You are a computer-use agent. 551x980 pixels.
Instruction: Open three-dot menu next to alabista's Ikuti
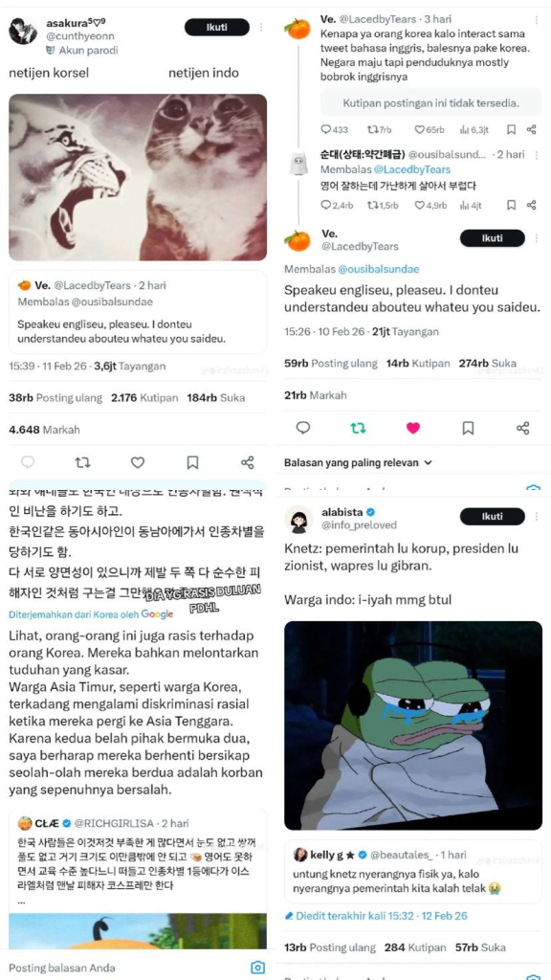point(537,517)
